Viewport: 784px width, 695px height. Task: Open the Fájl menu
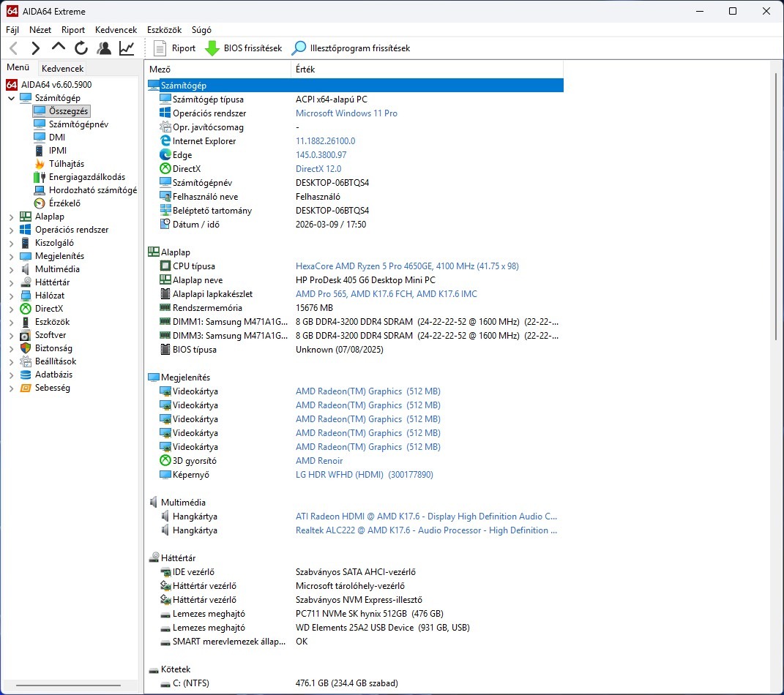[12, 30]
